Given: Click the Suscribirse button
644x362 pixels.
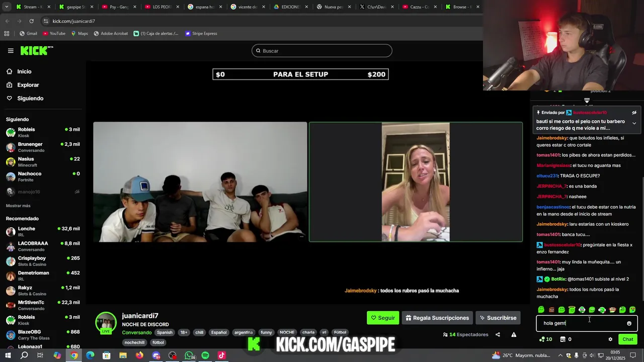Looking at the screenshot, I should click(498, 318).
